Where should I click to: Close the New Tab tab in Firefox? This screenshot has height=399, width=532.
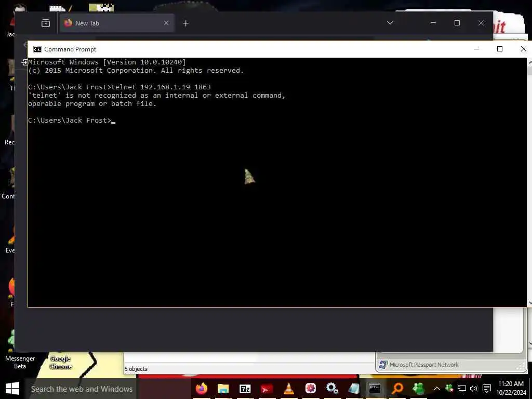[166, 23]
